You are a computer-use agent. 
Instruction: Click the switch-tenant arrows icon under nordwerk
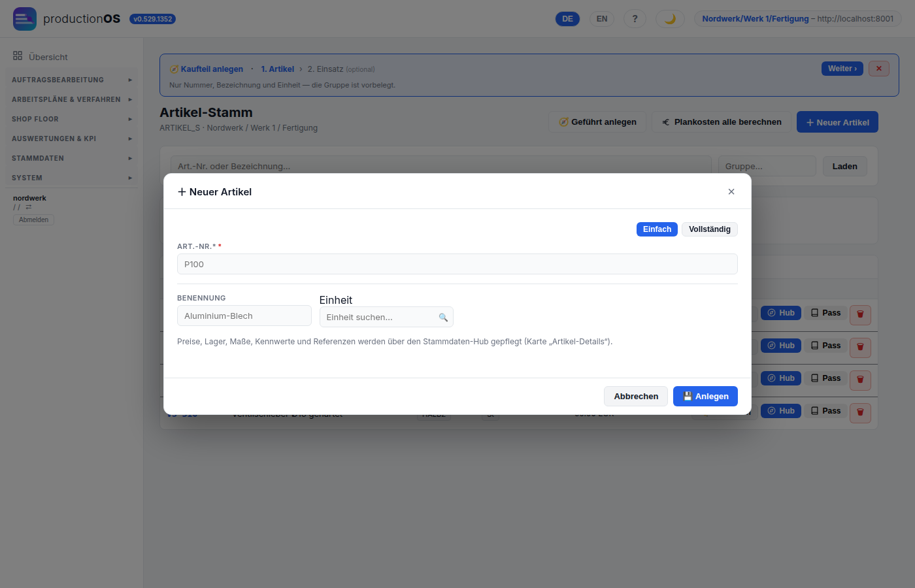[29, 207]
